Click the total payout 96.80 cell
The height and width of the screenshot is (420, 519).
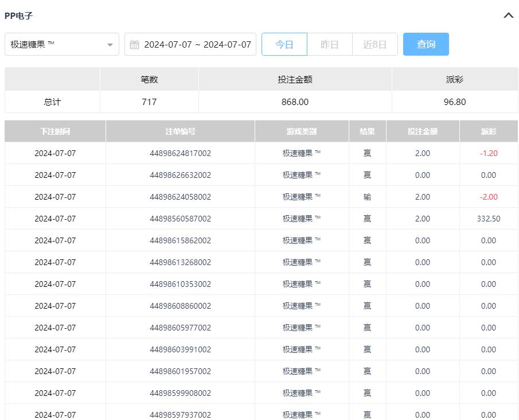pos(454,102)
